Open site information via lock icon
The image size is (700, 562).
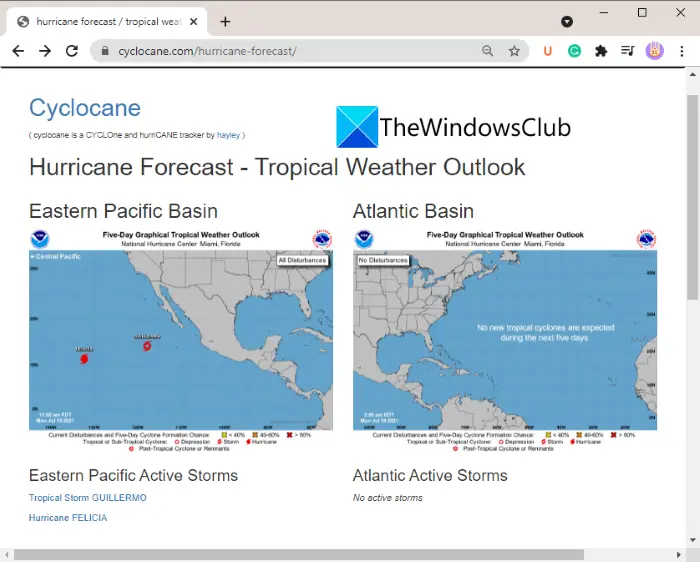(105, 51)
